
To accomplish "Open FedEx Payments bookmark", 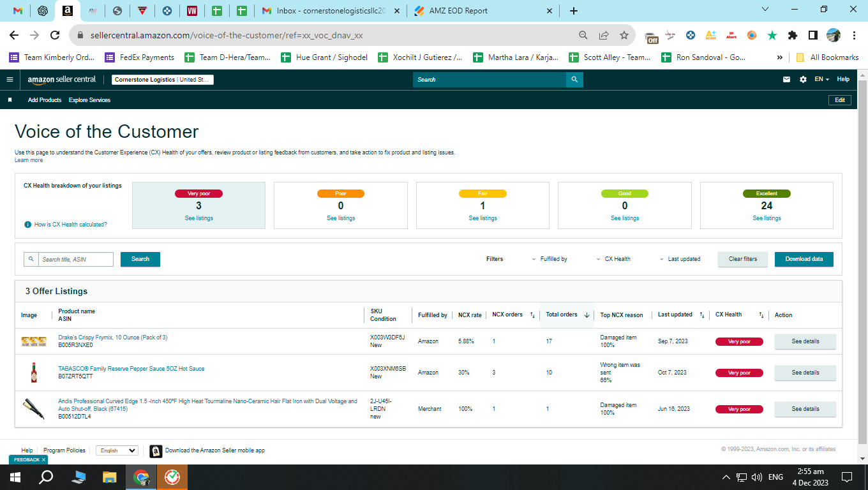I will [139, 57].
